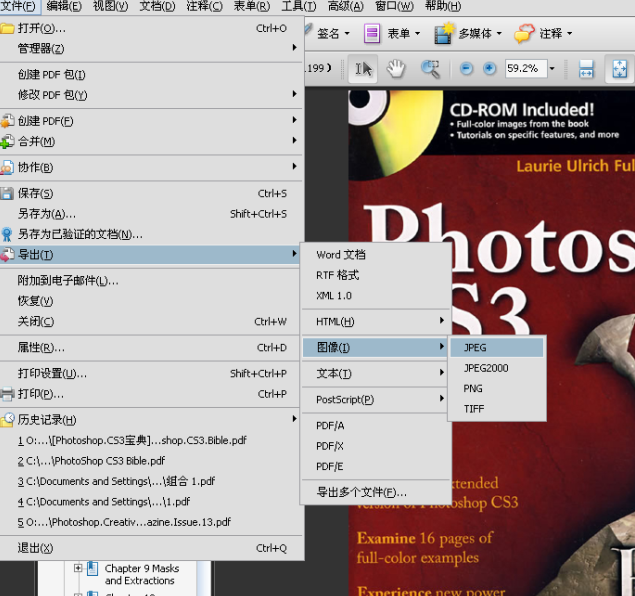This screenshot has height=596, width=635.
Task: Click the Create PDF icon in menu
Action: click(7, 121)
